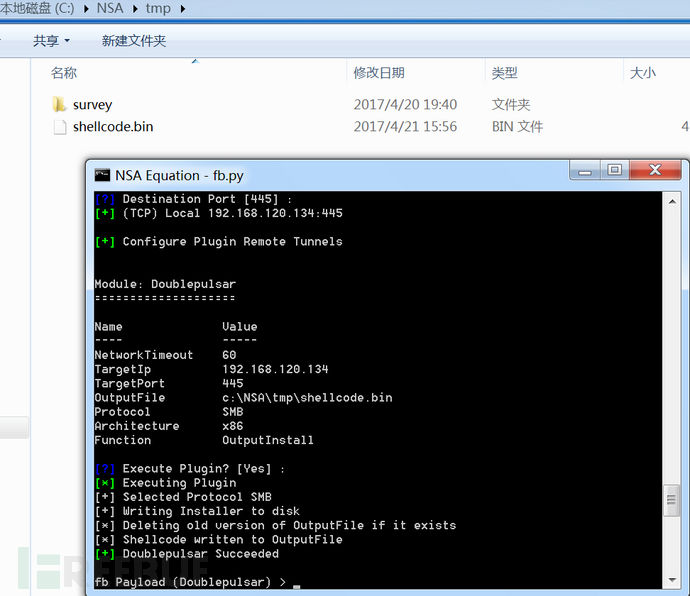Expand the arrow after 本地磁盘 (C:)
This screenshot has height=596, width=690.
[x=86, y=9]
